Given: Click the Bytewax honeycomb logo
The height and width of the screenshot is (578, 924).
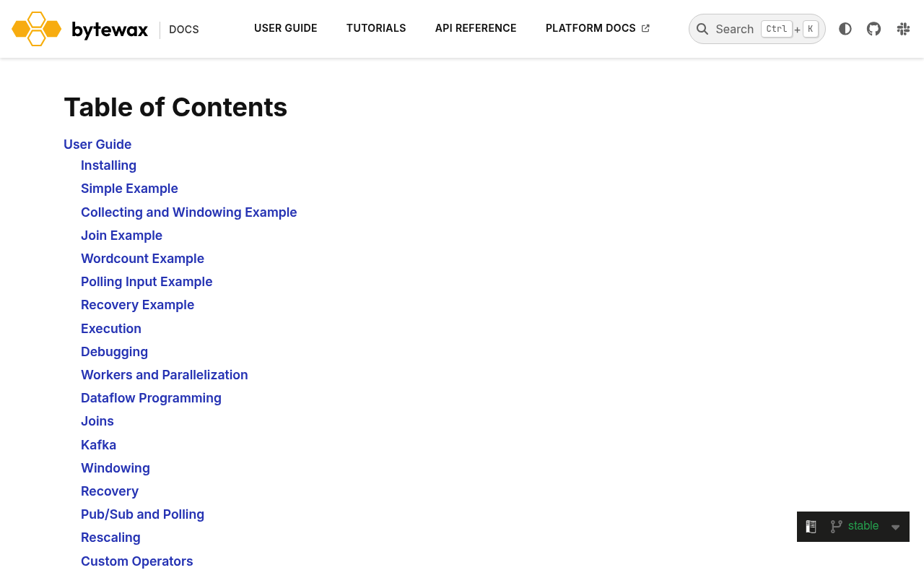Looking at the screenshot, I should (x=37, y=29).
